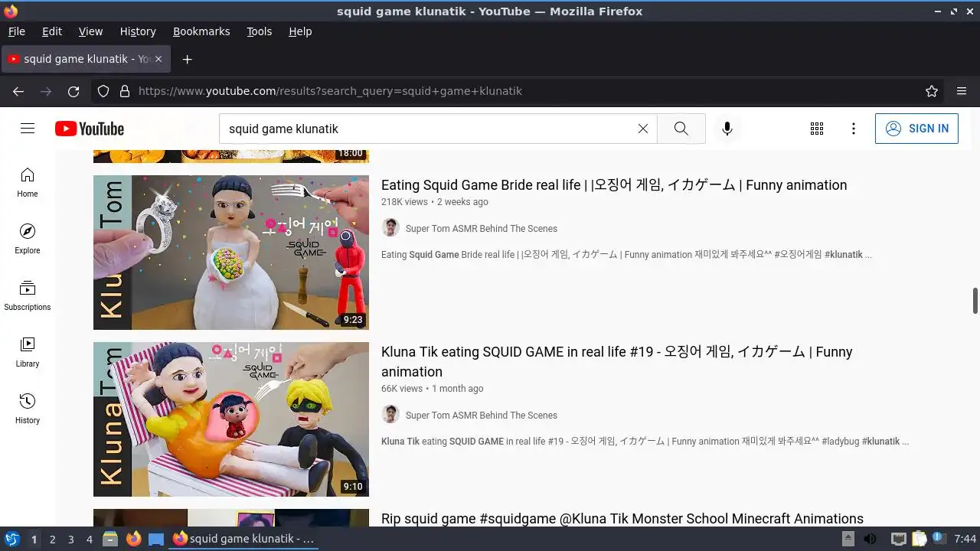This screenshot has width=980, height=551.
Task: Open Firefox application hamburger menu
Action: point(962,91)
